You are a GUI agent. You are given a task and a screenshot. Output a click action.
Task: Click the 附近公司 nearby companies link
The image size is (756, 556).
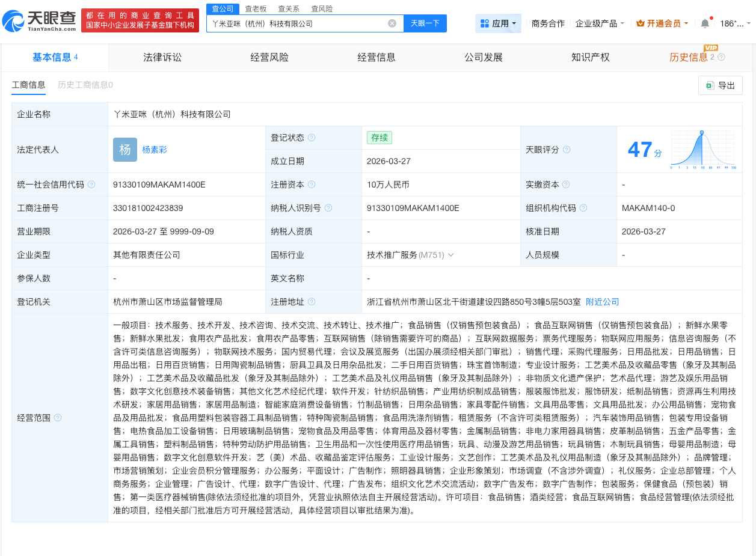(x=602, y=302)
